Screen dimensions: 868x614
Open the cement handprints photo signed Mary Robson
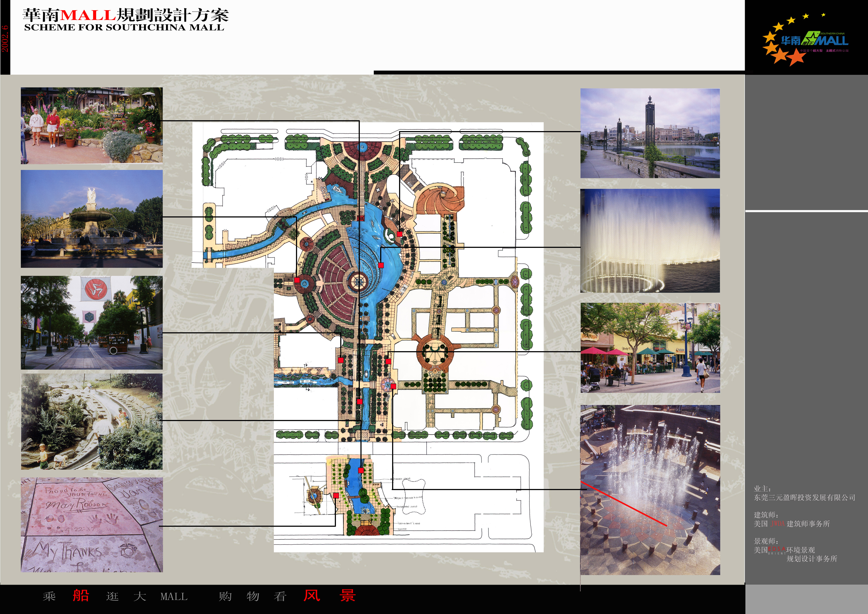(x=92, y=525)
